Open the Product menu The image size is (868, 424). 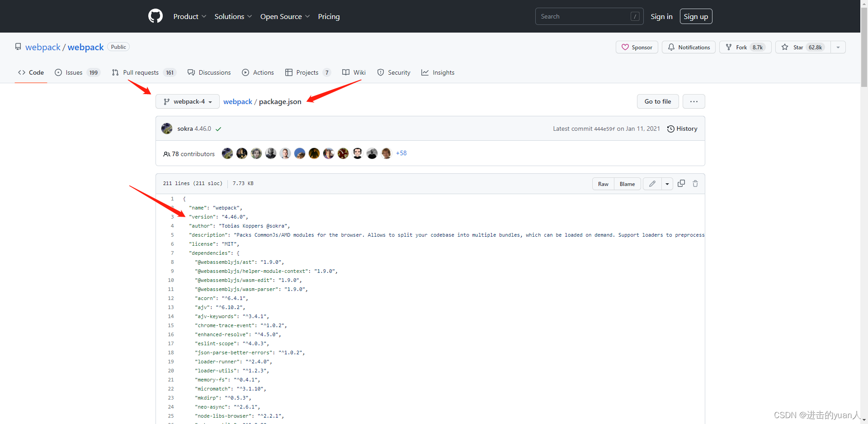[190, 16]
